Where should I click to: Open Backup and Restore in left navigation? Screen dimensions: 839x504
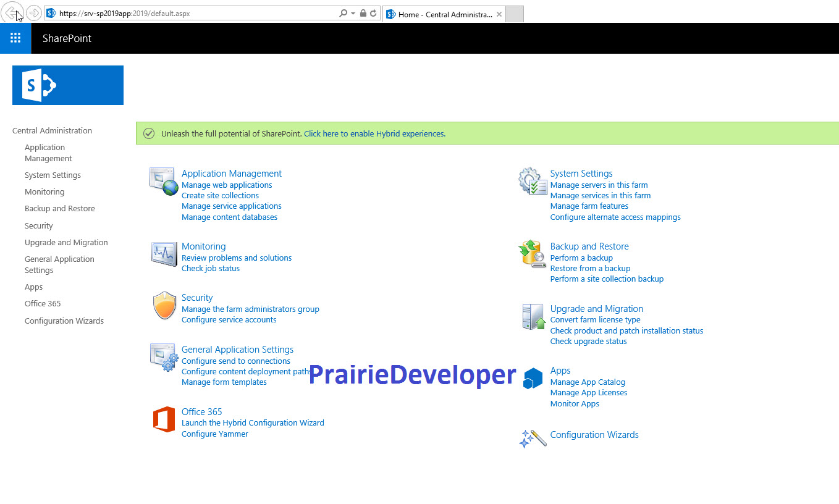click(x=60, y=209)
